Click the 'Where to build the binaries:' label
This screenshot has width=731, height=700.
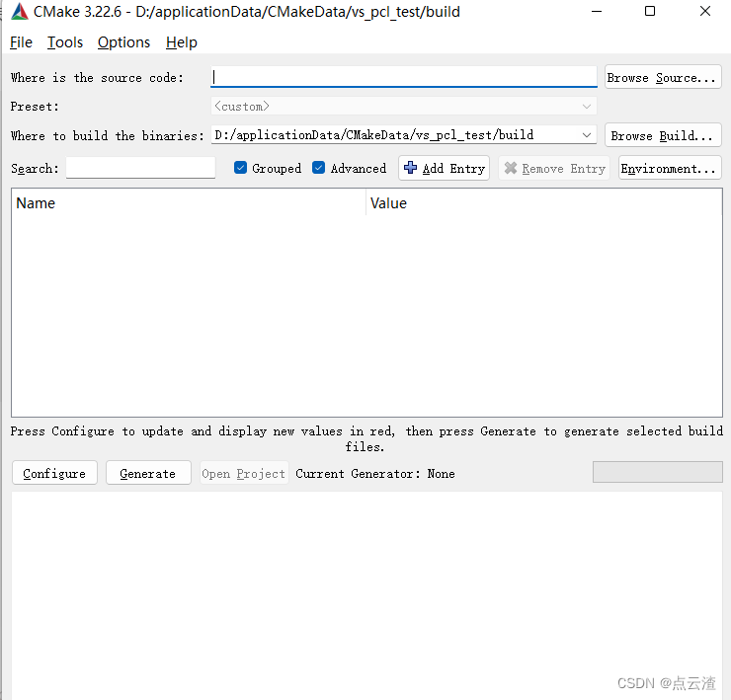[108, 135]
